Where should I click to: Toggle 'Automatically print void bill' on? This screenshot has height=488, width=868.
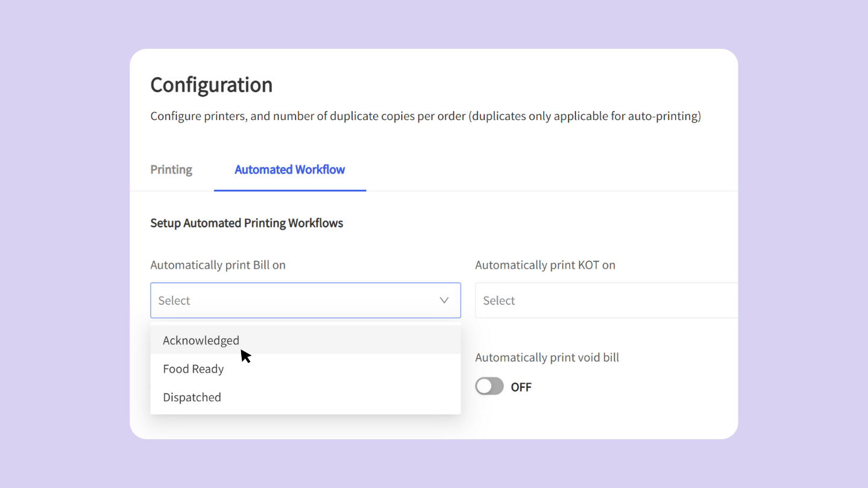(489, 386)
